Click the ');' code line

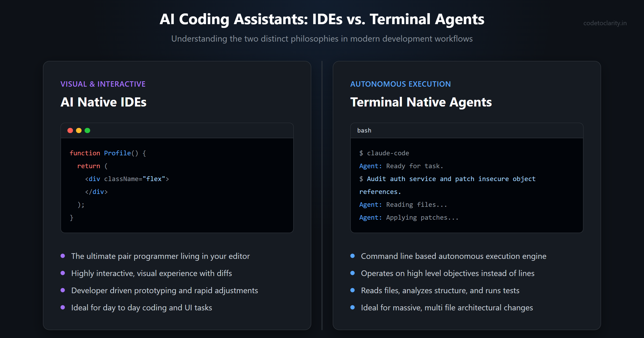[x=81, y=205]
